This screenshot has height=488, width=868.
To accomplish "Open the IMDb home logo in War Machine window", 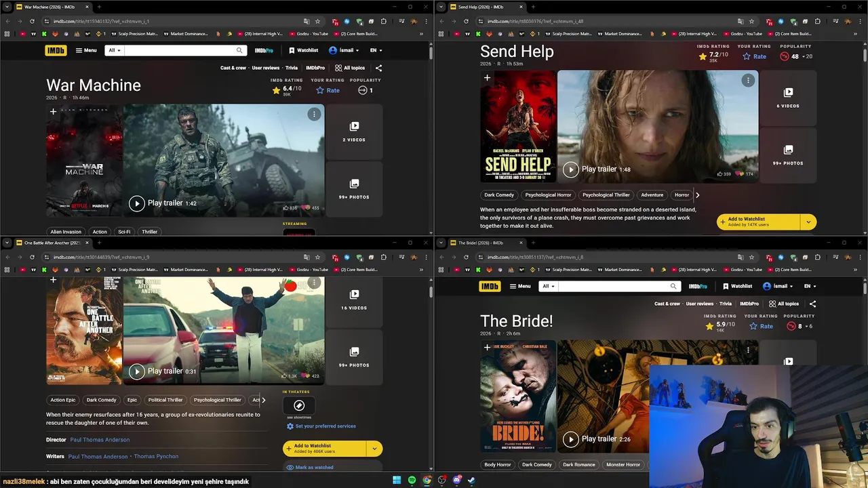I will [x=56, y=50].
